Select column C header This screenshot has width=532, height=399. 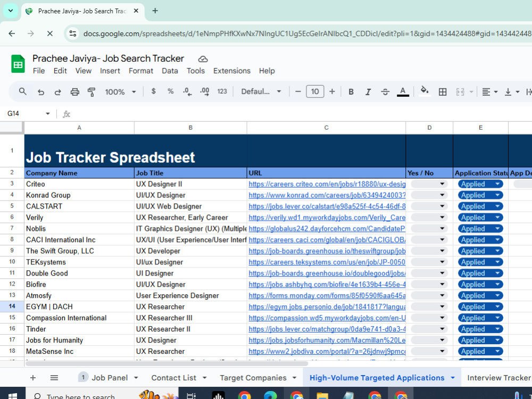click(x=326, y=128)
